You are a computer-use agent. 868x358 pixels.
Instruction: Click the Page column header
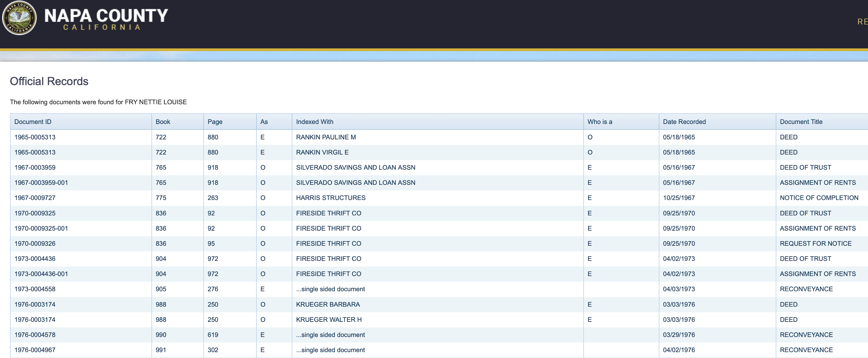215,122
